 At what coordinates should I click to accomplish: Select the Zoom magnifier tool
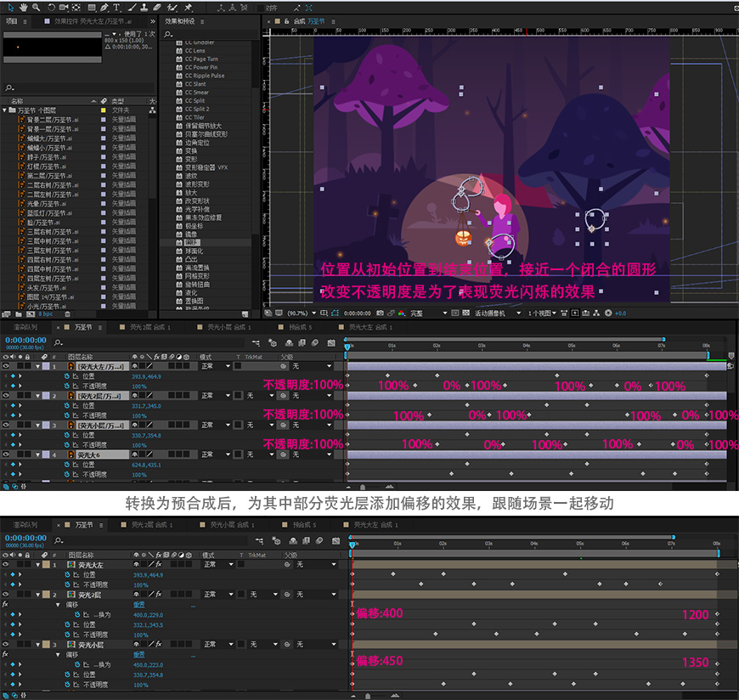click(x=36, y=8)
